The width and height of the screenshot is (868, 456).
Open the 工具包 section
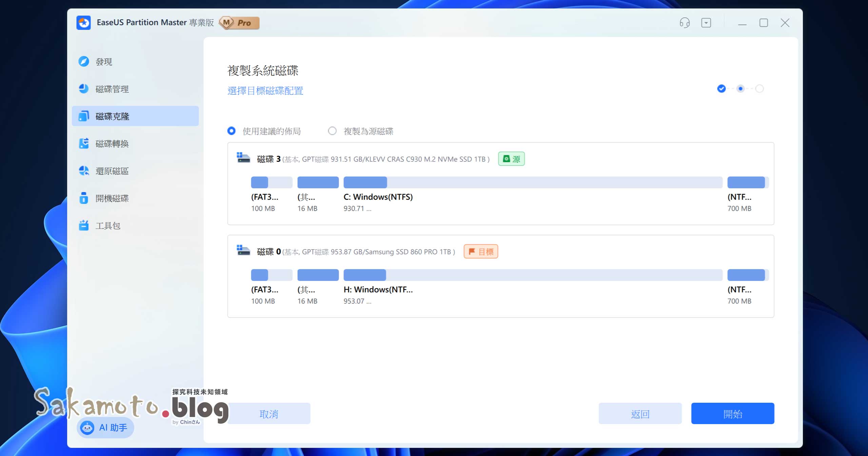click(108, 225)
